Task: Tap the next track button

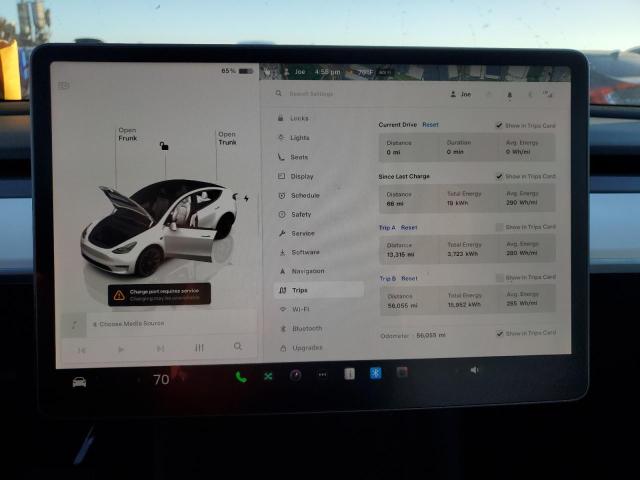Action: (160, 349)
